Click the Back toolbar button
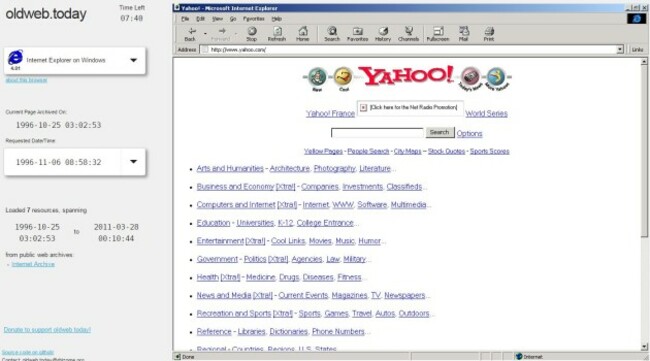Screen dimensions: 650x361 [x=190, y=34]
